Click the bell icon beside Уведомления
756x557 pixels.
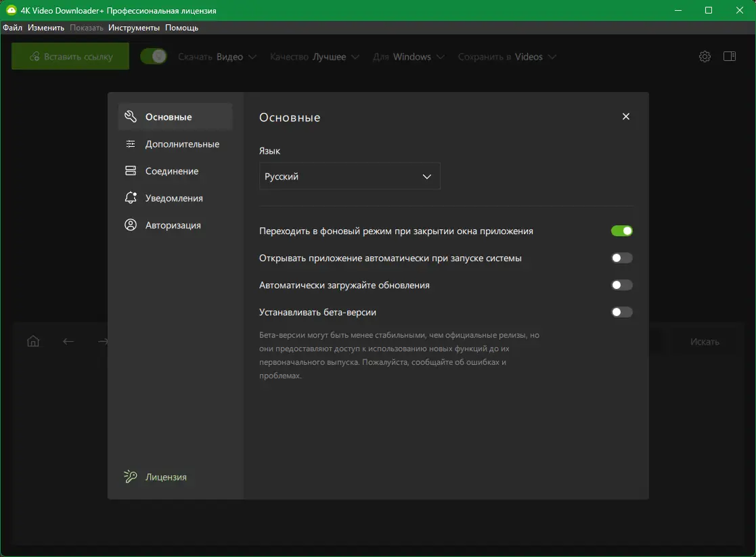click(x=131, y=198)
